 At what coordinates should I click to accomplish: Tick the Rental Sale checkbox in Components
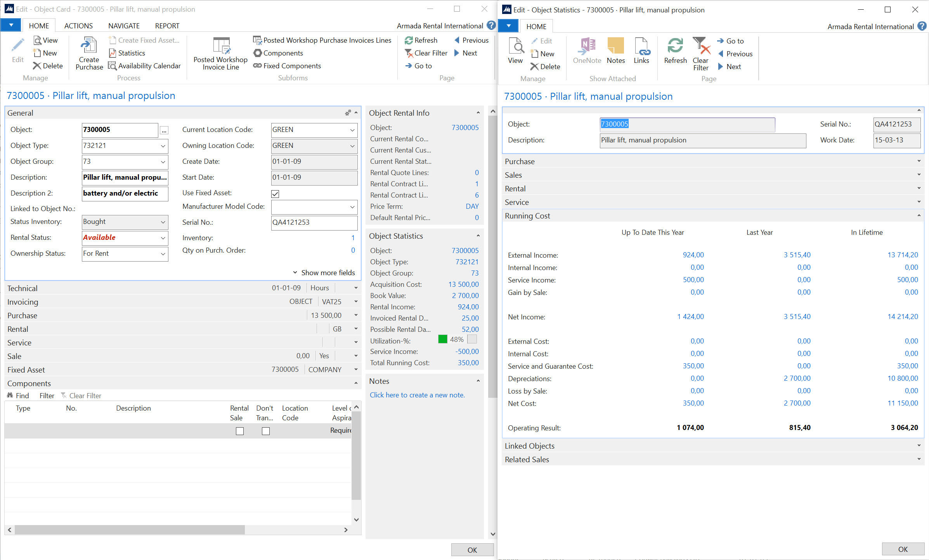[240, 431]
